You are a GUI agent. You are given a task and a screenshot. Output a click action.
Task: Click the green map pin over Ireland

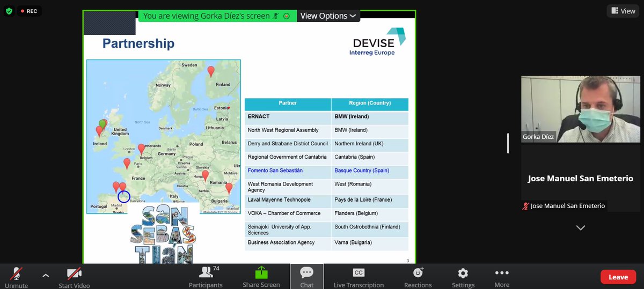103,124
